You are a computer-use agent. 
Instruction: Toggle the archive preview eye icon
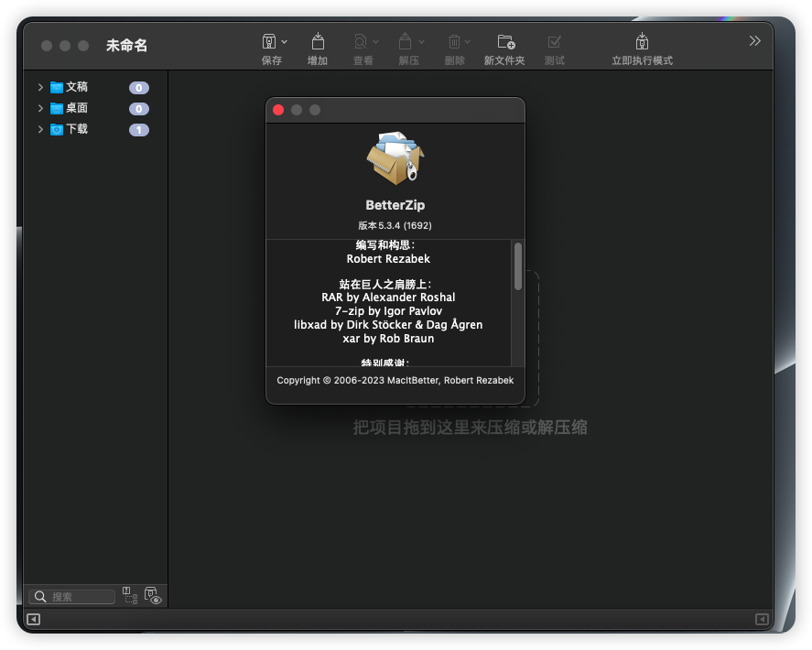click(x=153, y=596)
